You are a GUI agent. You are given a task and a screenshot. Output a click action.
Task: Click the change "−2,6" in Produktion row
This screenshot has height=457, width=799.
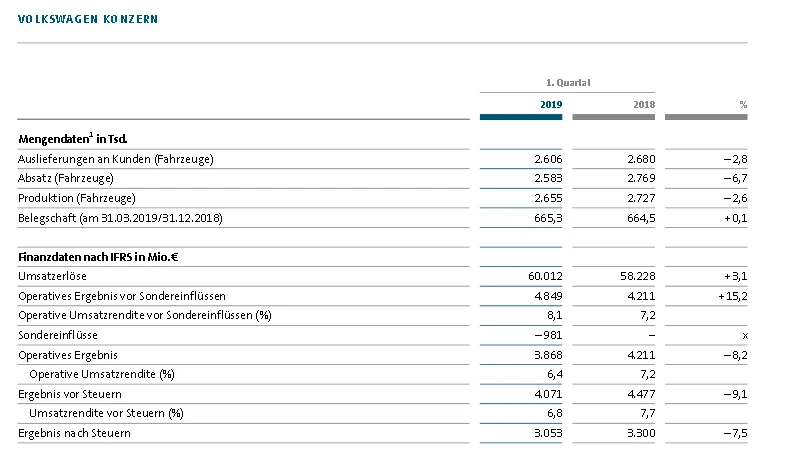(x=735, y=198)
